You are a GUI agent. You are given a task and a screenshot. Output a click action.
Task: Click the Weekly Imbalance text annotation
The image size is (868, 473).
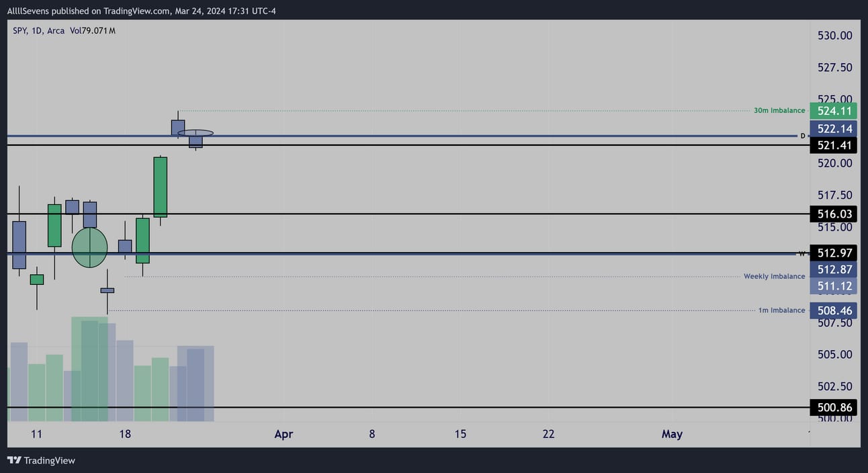[774, 276]
